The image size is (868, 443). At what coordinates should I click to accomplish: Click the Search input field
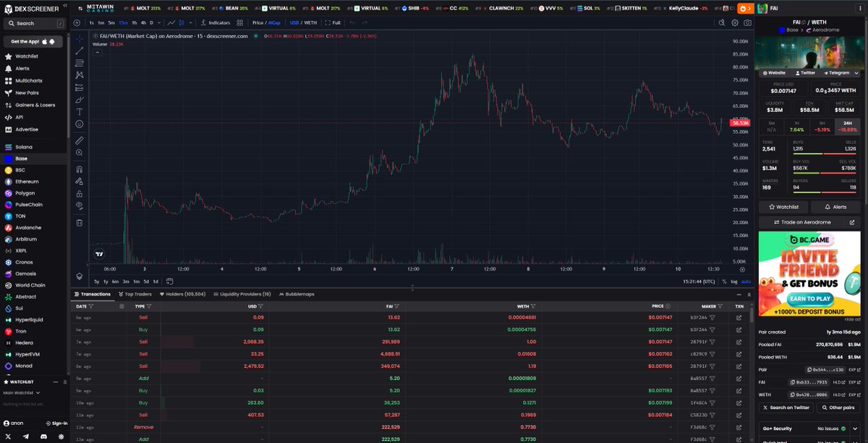(x=35, y=23)
